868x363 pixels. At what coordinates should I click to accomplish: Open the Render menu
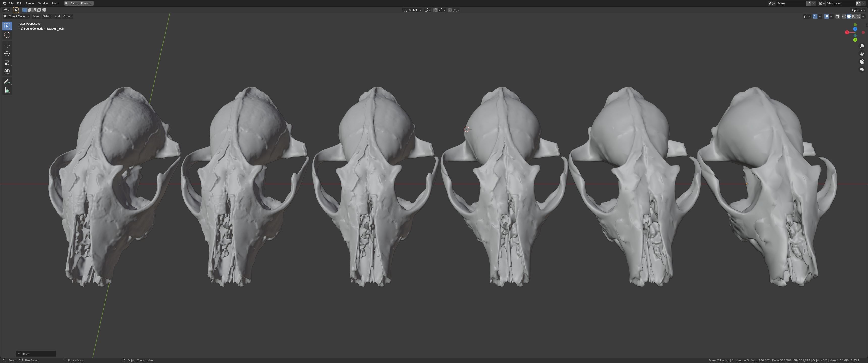point(30,3)
